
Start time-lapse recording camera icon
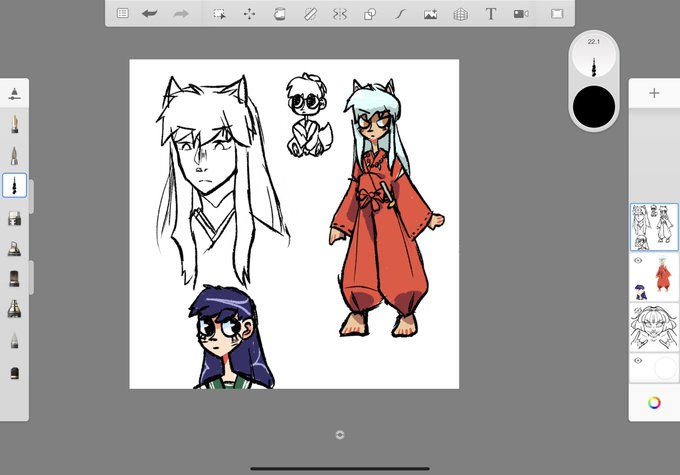pyautogui.click(x=521, y=14)
